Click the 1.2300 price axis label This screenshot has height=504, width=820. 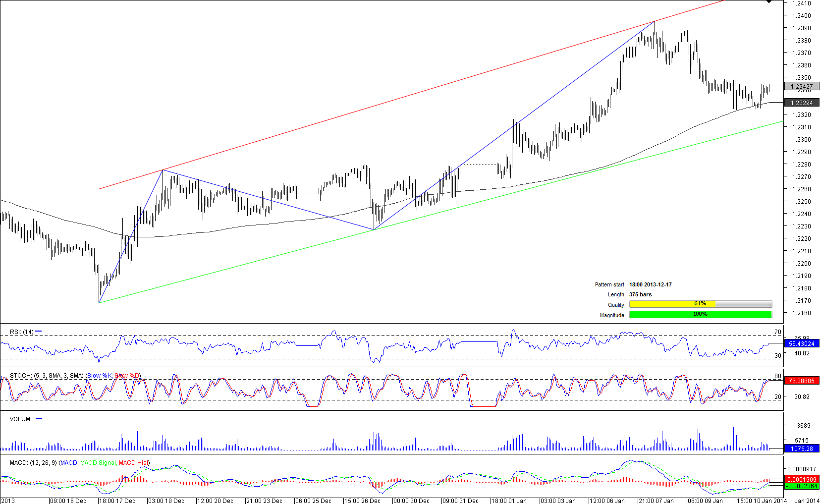[x=802, y=140]
